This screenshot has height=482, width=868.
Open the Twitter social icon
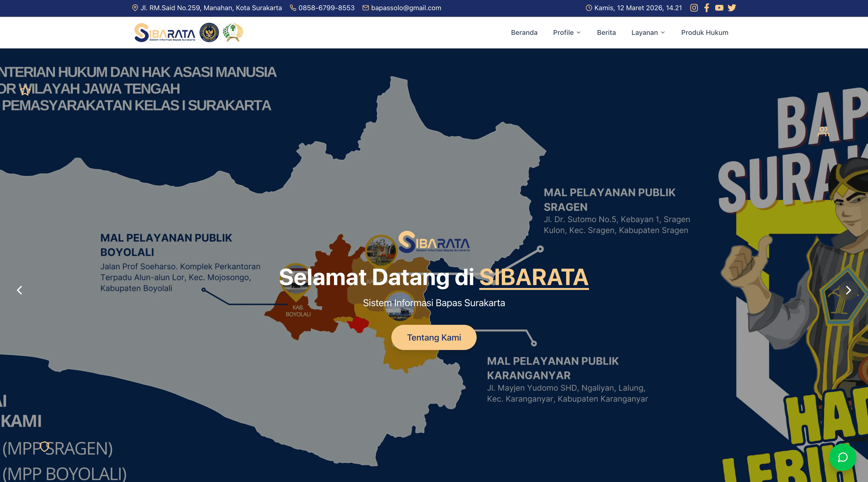tap(732, 8)
